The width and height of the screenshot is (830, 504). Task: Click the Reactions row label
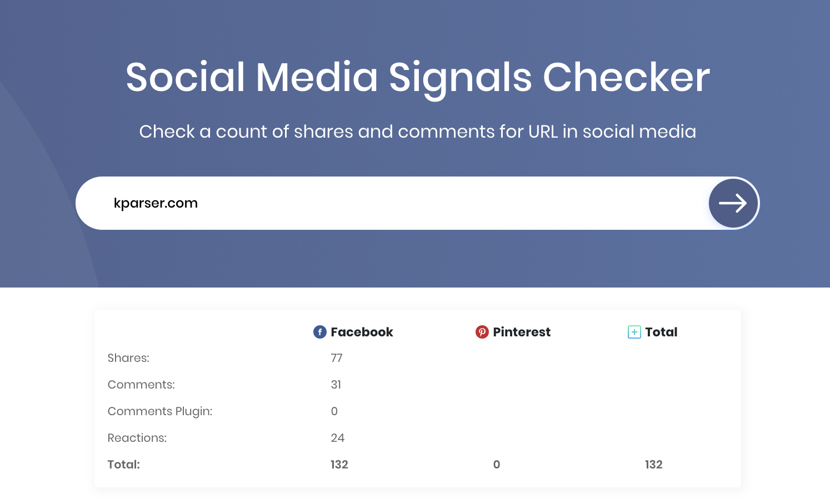tap(137, 438)
